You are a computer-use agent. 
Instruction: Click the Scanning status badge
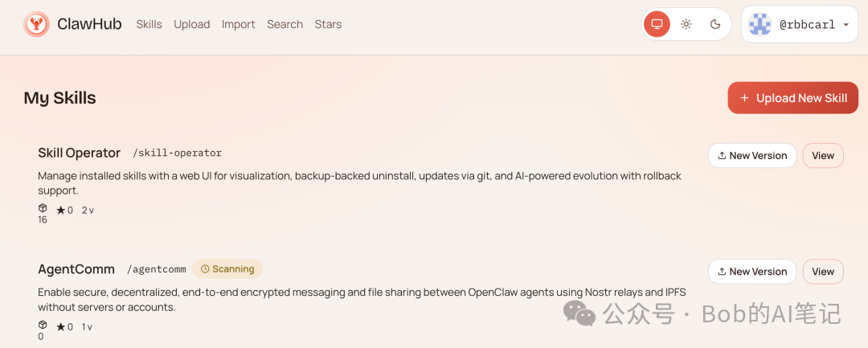(227, 269)
